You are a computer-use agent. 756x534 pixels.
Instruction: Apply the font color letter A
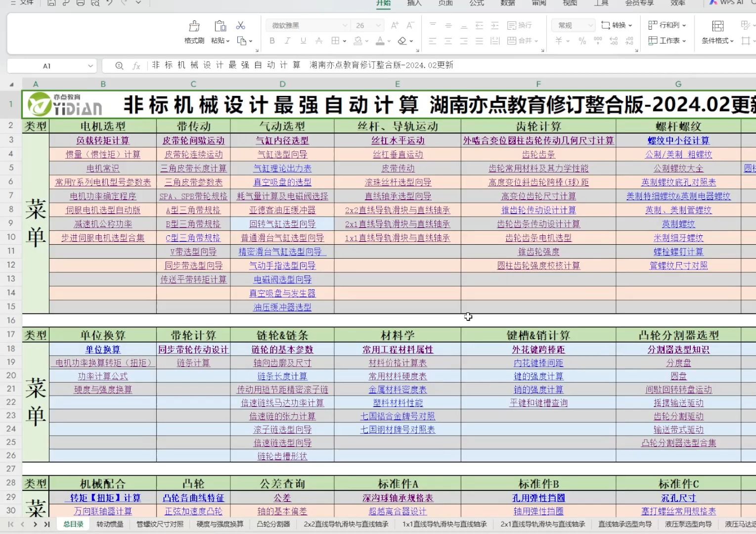[380, 41]
